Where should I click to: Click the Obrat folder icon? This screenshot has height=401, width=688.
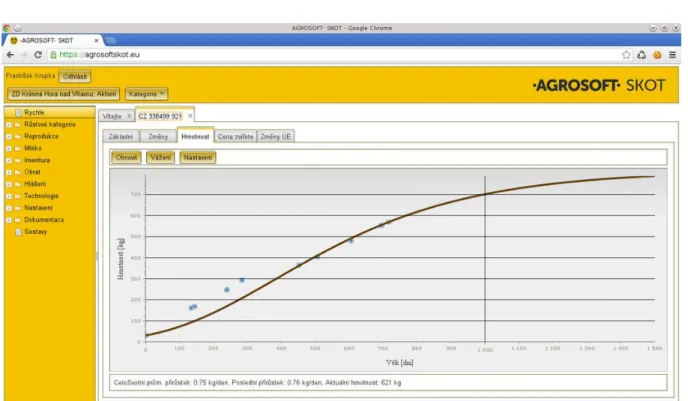click(18, 172)
